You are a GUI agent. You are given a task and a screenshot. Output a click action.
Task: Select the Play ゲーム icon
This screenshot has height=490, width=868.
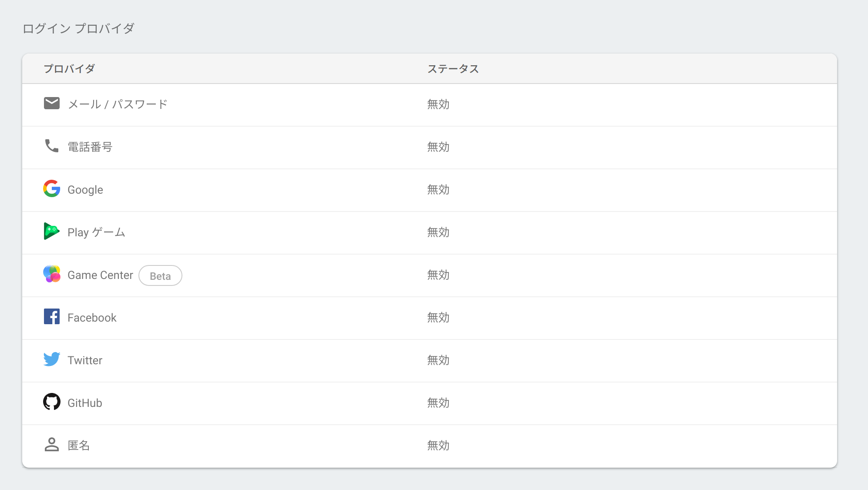[51, 232]
